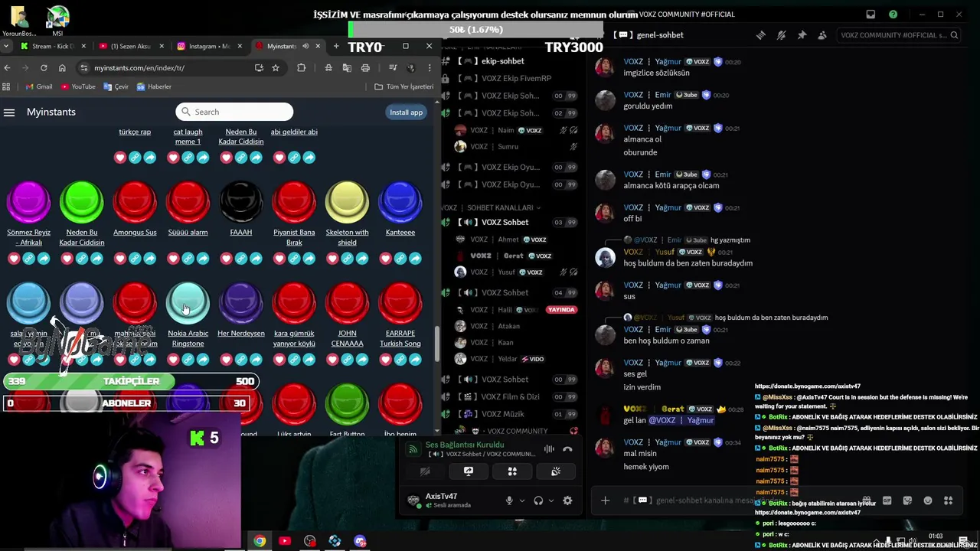Switch to the Instagram browser tab
Viewport: 980px width, 551px height.
click(x=208, y=46)
